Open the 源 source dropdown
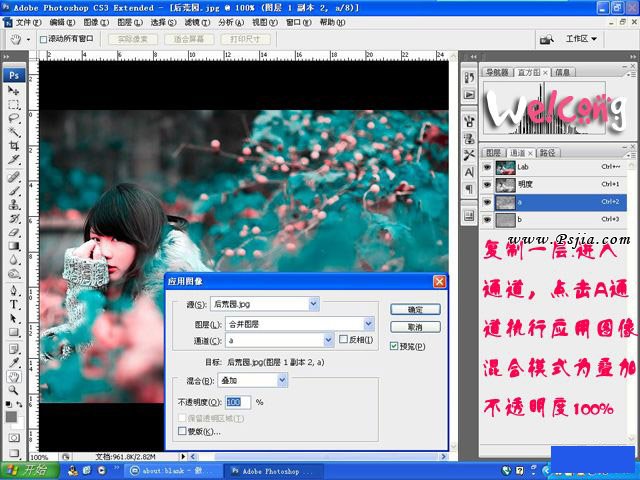The image size is (640, 480). (x=313, y=304)
